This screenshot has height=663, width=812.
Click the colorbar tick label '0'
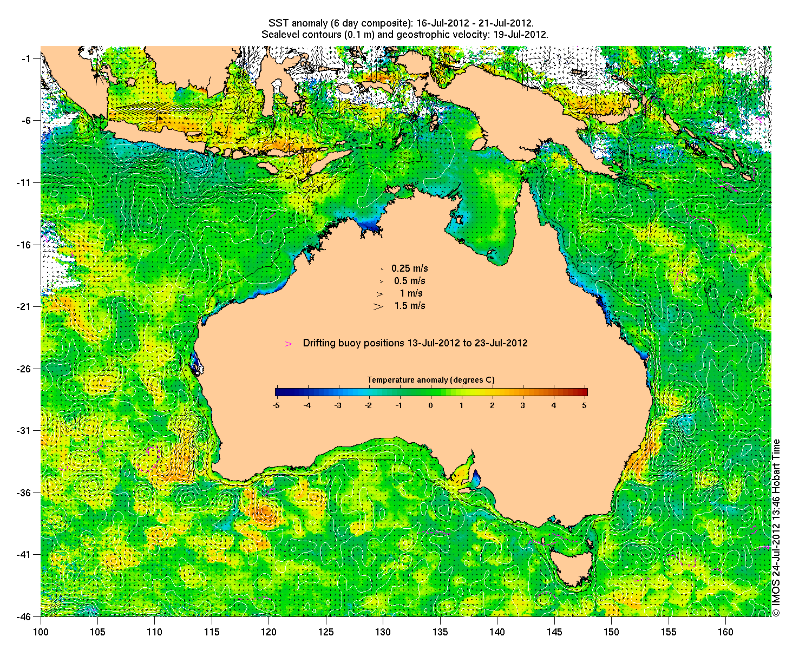pyautogui.click(x=431, y=405)
